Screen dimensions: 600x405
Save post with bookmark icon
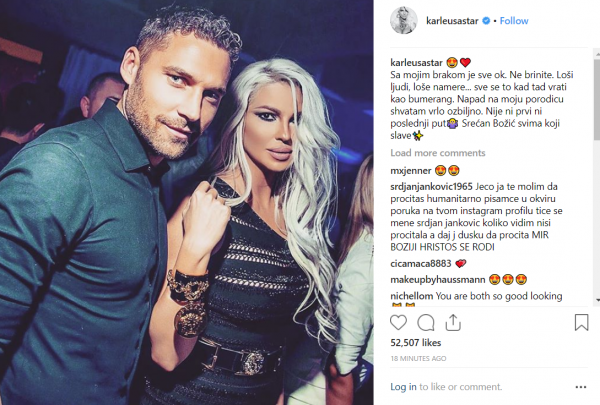click(581, 322)
